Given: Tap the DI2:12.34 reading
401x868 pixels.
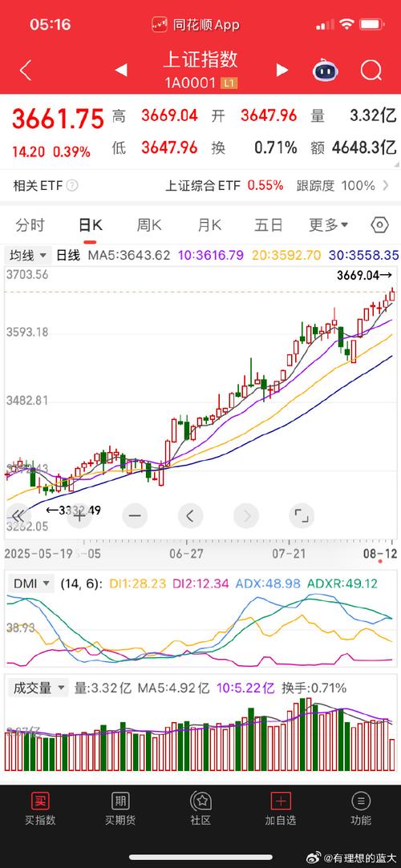Looking at the screenshot, I should [200, 583].
